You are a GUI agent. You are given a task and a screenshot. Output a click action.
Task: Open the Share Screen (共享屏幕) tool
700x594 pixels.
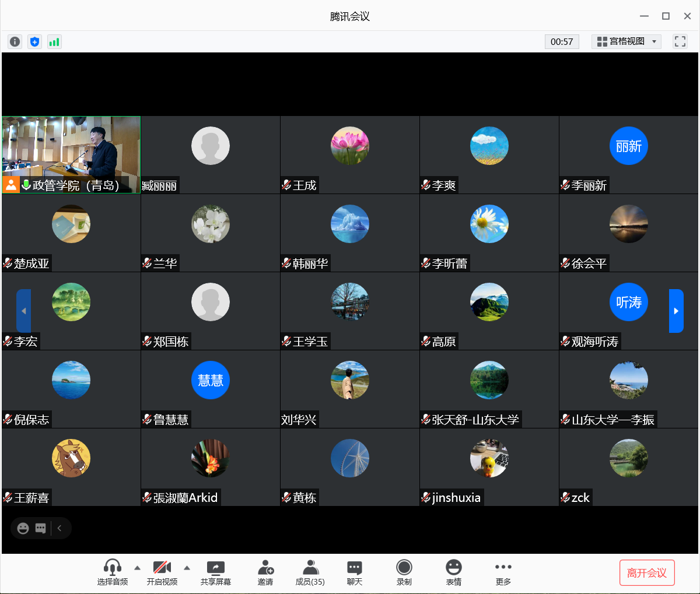215,572
